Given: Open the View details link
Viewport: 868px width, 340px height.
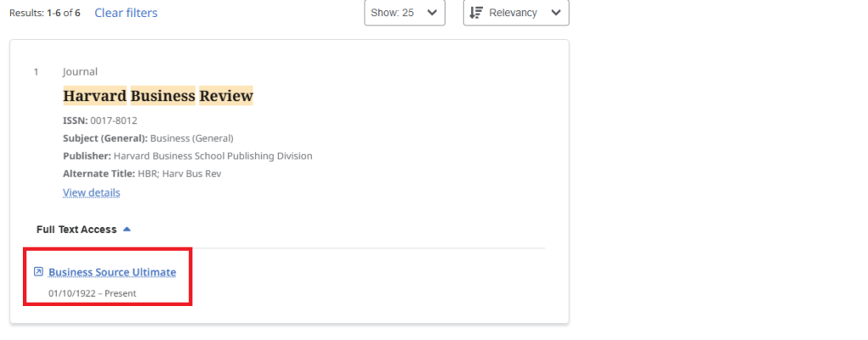Looking at the screenshot, I should tap(92, 192).
